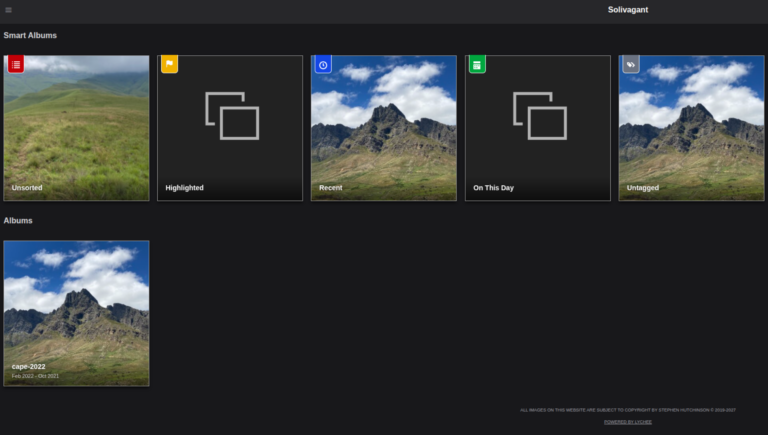Click the blue clock Recent badge

point(323,64)
